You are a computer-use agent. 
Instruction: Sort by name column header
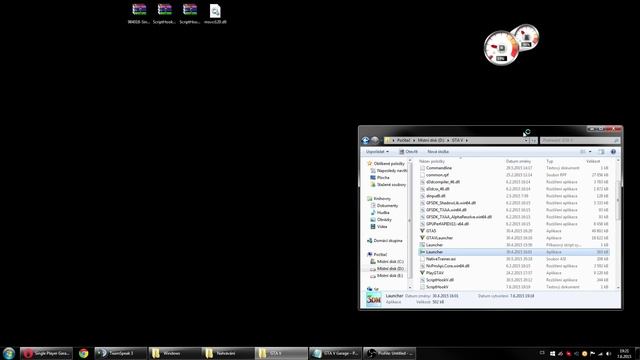click(x=431, y=162)
